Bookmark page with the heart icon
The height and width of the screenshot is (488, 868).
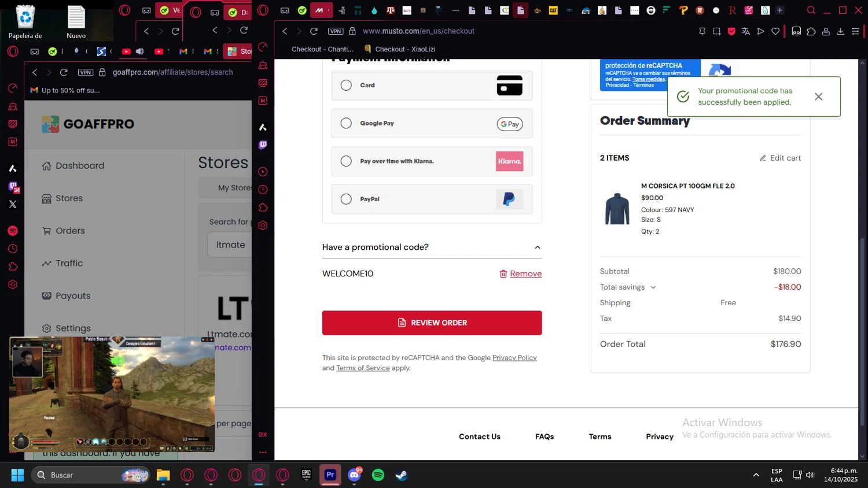775,31
